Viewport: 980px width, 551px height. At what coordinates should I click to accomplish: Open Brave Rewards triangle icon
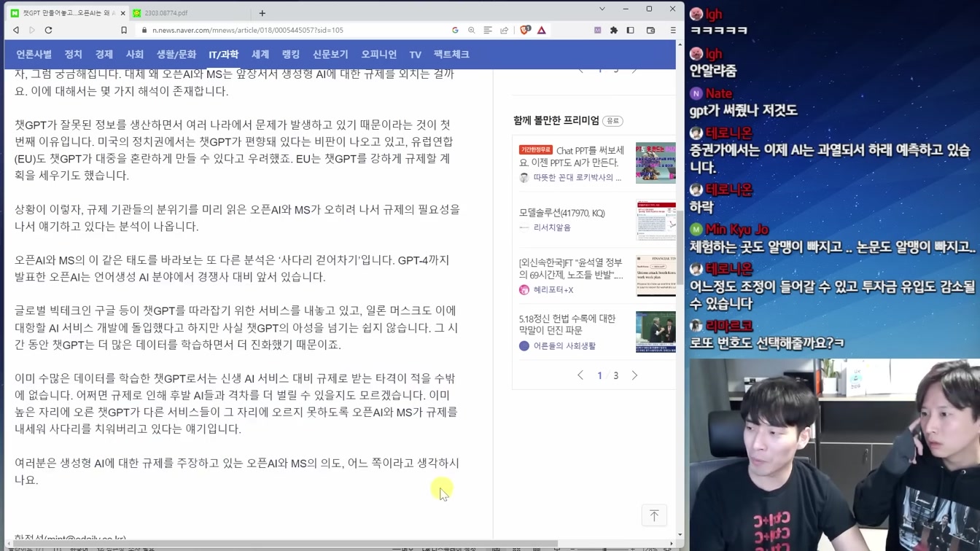point(542,31)
